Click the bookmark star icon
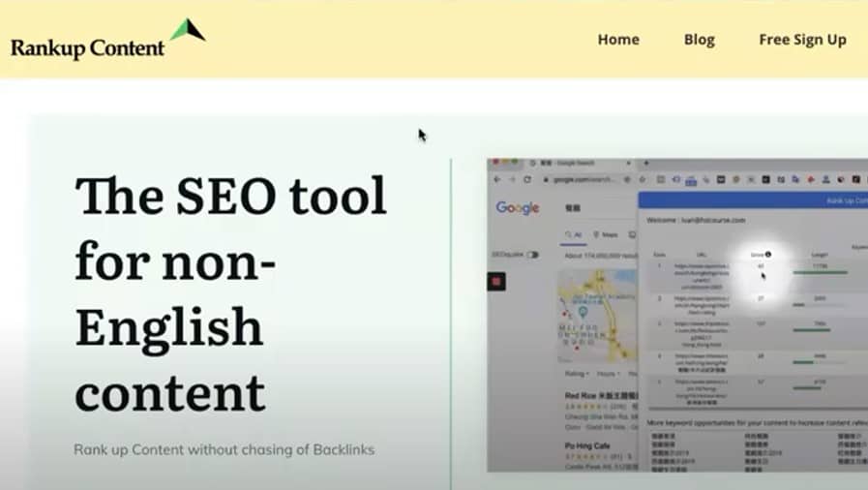This screenshot has height=490, width=868. tap(643, 180)
